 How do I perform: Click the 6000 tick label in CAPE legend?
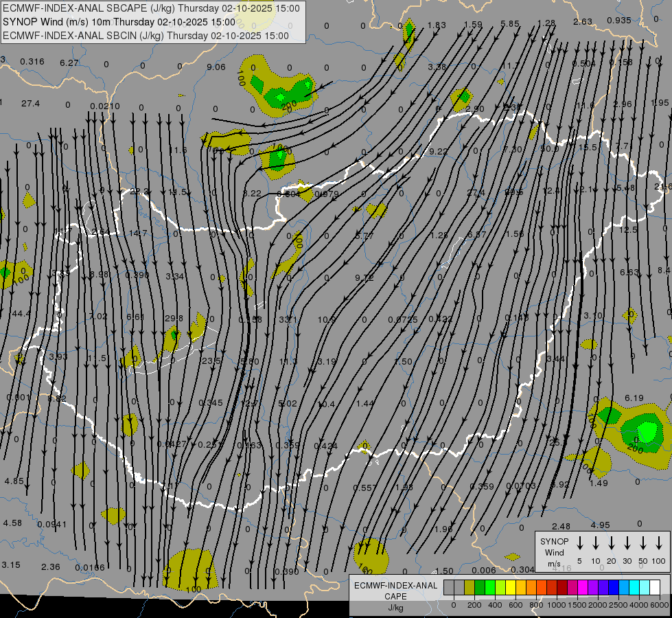pyautogui.click(x=660, y=605)
